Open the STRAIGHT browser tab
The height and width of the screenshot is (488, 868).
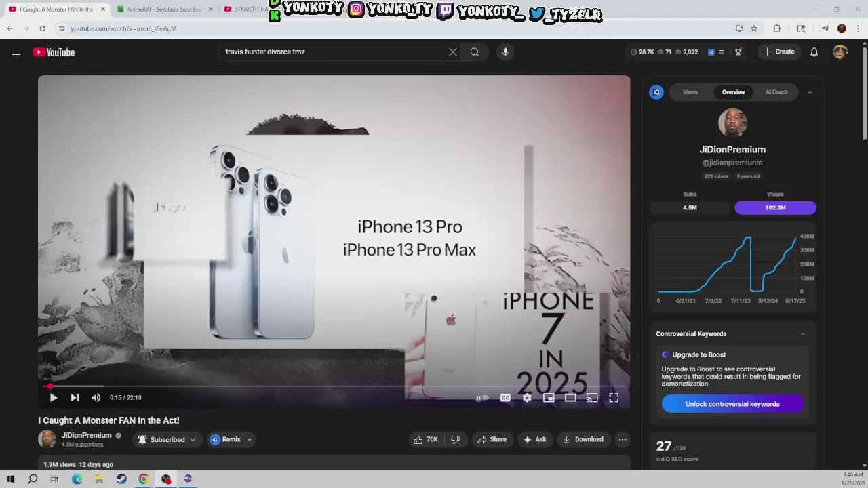(x=244, y=9)
